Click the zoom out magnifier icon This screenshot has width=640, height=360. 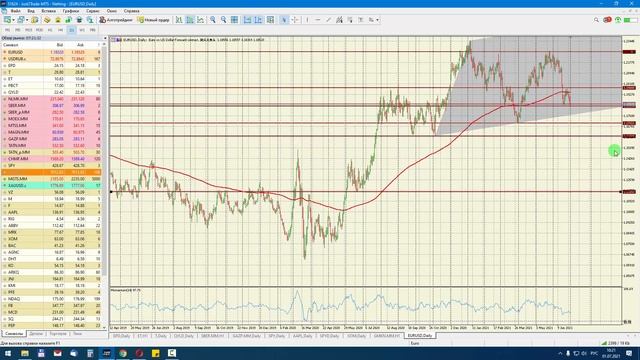(x=223, y=20)
